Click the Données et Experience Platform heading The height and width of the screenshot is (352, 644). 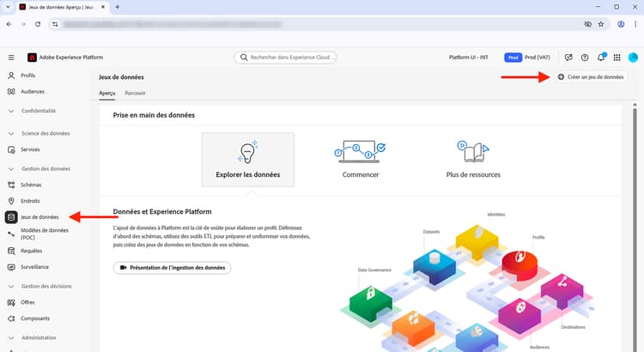[162, 211]
